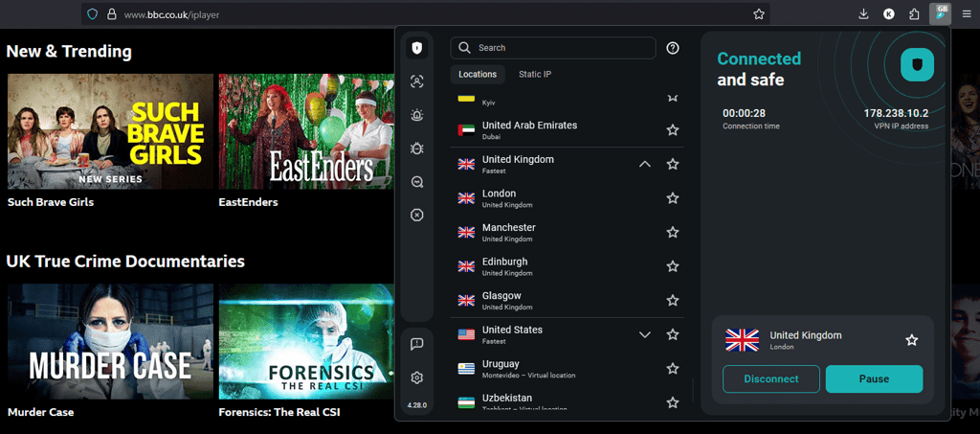Viewport: 980px width, 434px height.
Task: Switch to the Locations tab
Action: tap(478, 75)
